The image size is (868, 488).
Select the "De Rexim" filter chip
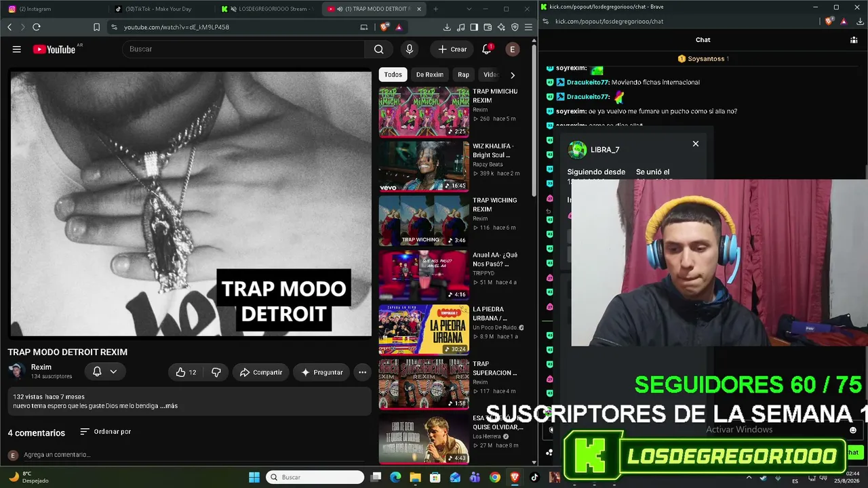[429, 75]
